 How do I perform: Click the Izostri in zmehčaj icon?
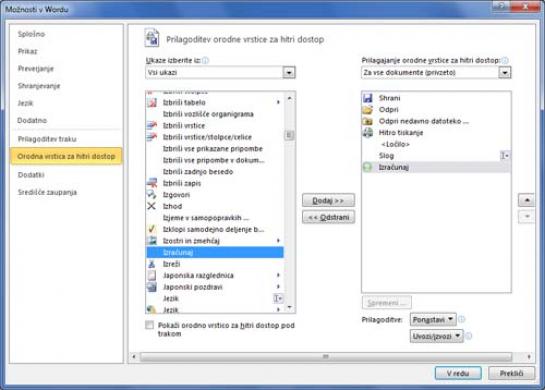click(152, 241)
